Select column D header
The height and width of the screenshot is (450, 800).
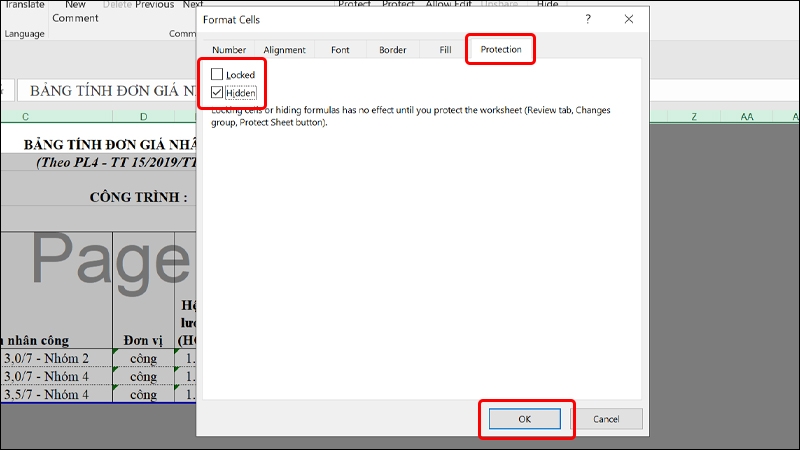(x=143, y=117)
